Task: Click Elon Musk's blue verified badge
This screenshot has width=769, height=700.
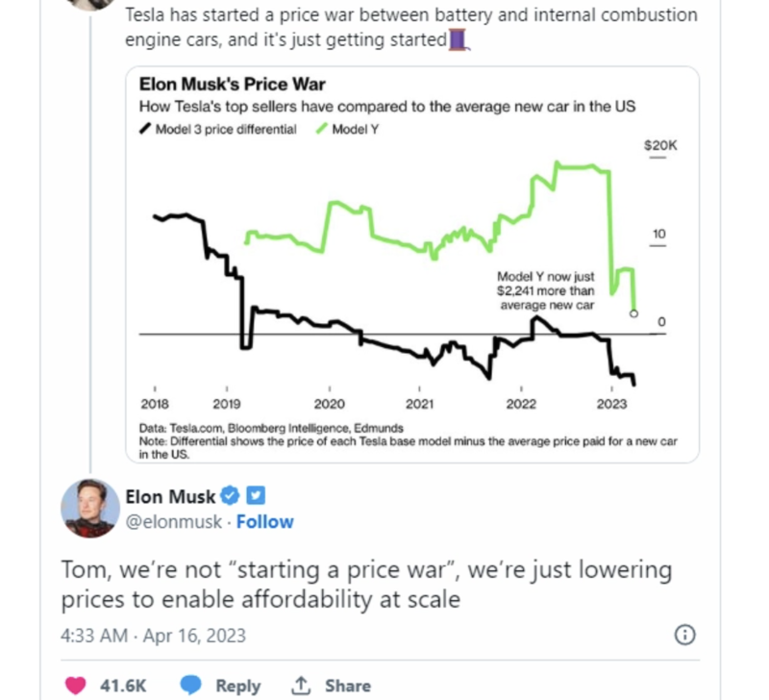Action: point(230,495)
